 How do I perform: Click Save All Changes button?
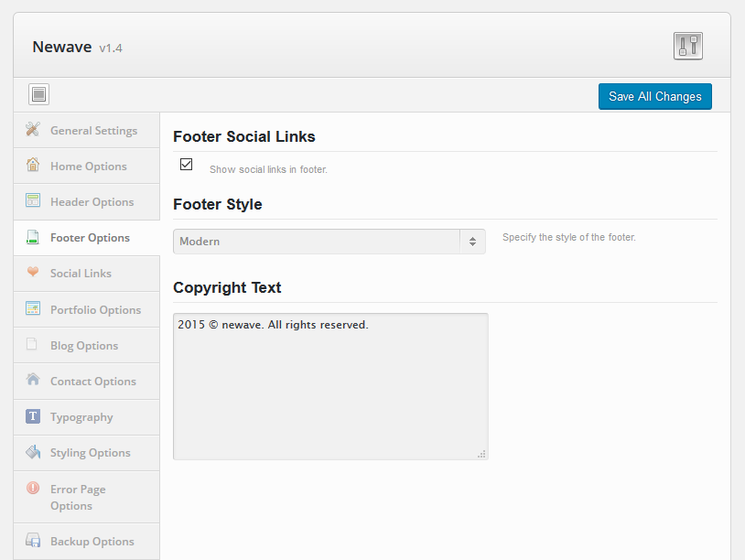click(x=654, y=96)
